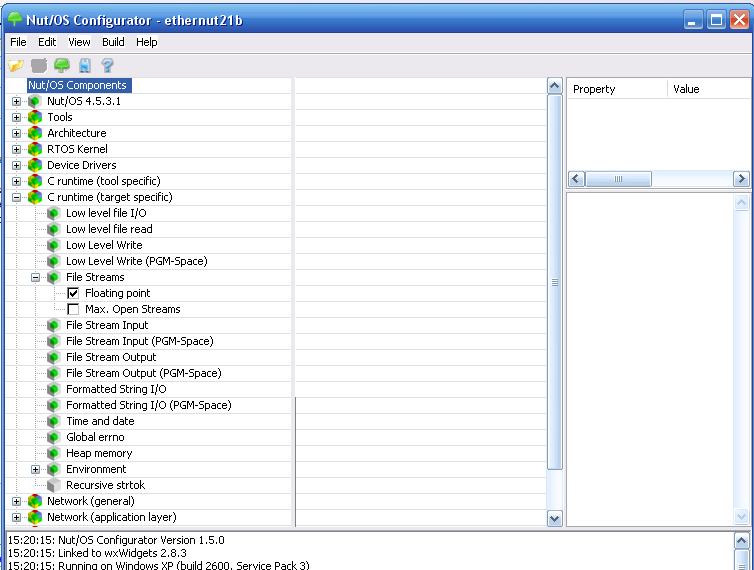Open the Help menu

(x=146, y=42)
